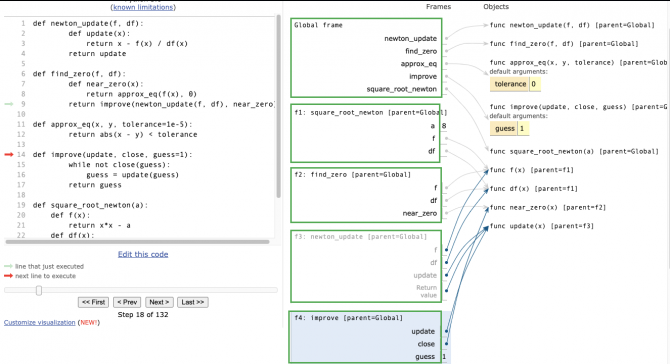Click code line 1 def newton_update

pyautogui.click(x=88, y=23)
